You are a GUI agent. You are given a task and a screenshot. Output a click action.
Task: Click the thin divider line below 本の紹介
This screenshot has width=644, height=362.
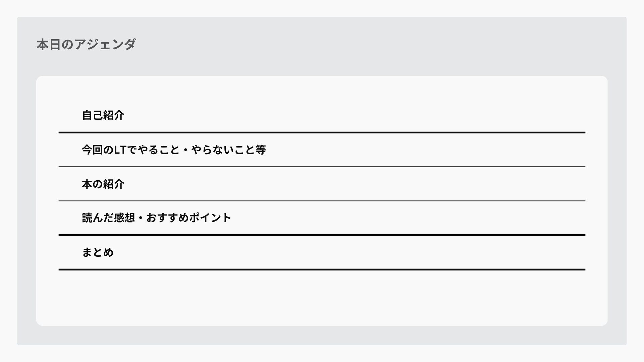[x=322, y=201]
